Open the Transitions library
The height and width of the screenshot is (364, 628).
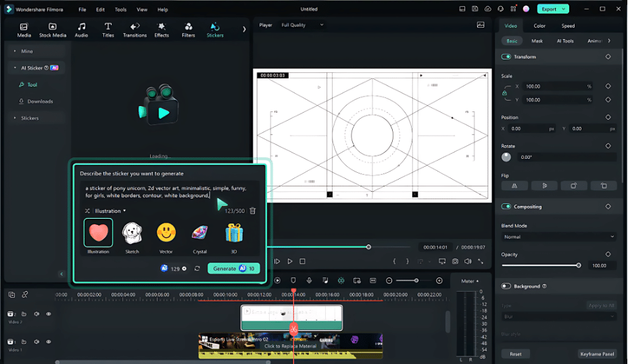click(x=135, y=30)
